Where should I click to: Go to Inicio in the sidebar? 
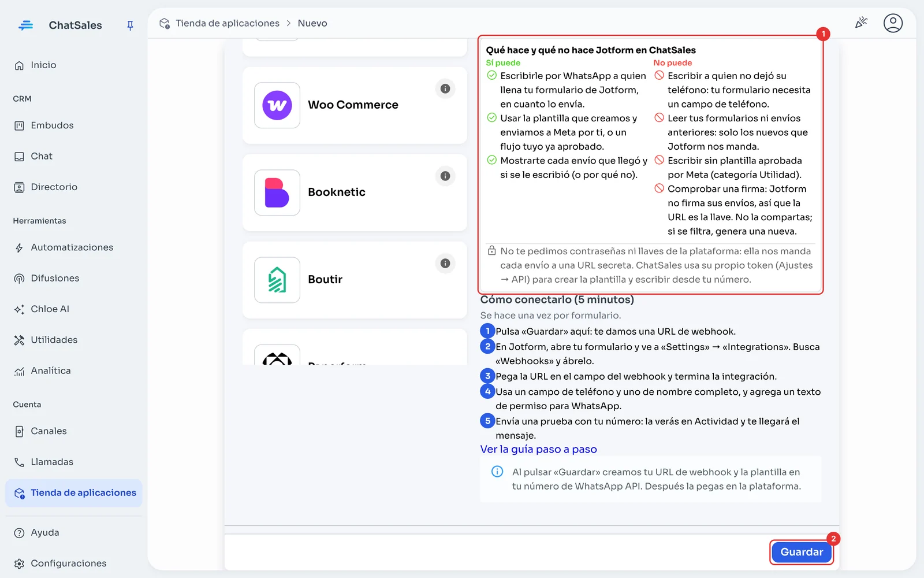click(x=73, y=65)
